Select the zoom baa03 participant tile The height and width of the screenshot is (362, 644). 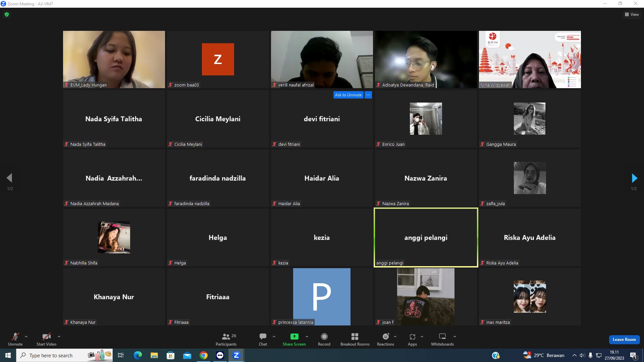point(218,59)
